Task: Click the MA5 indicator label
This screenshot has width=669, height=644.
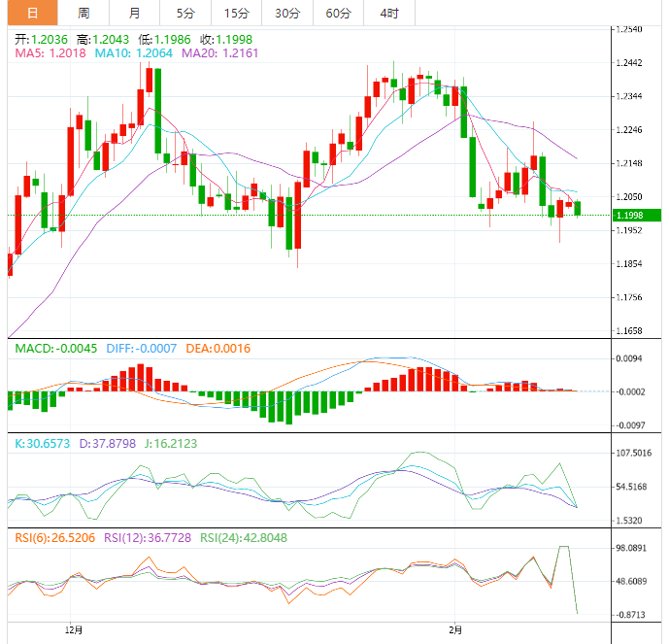Action: click(x=50, y=53)
